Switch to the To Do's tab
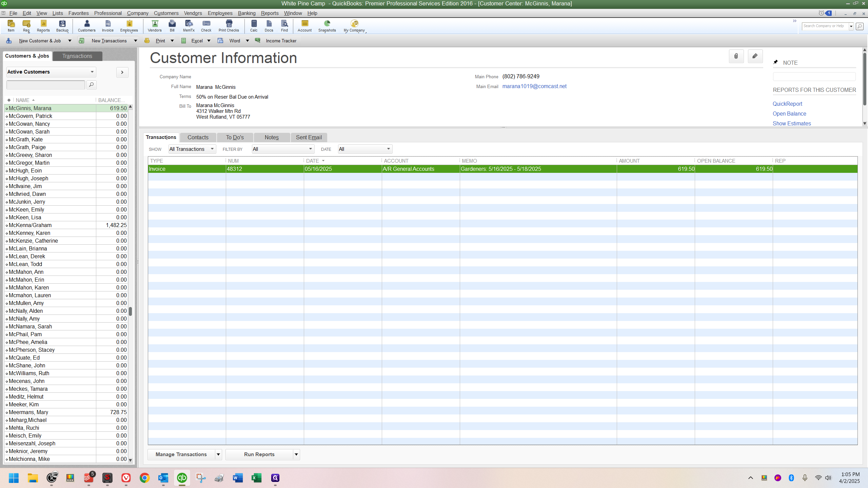Screen dimensions: 868x488 (x=235, y=137)
